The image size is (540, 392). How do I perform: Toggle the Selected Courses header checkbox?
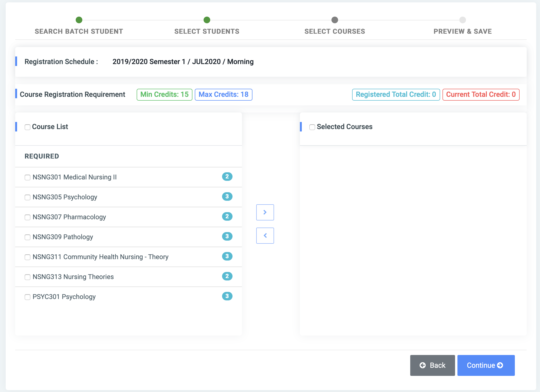(x=312, y=127)
